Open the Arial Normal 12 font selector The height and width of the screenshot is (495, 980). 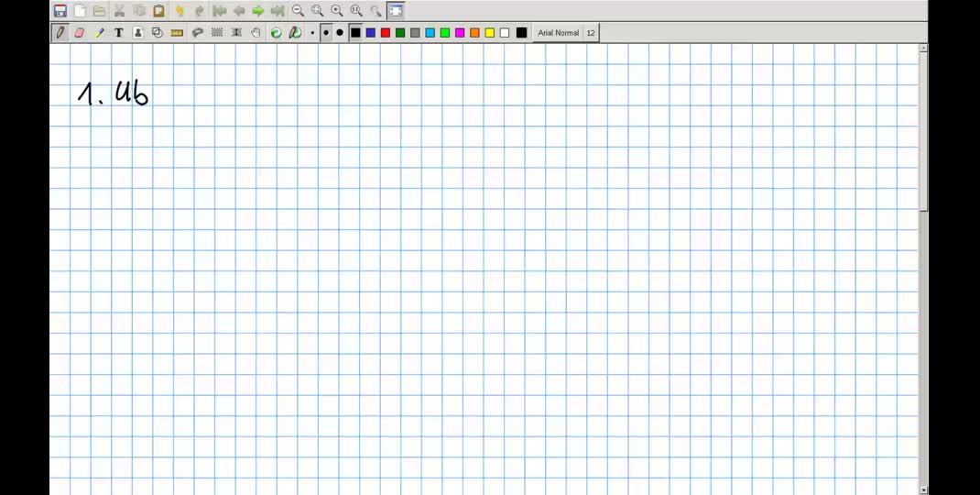pos(566,32)
